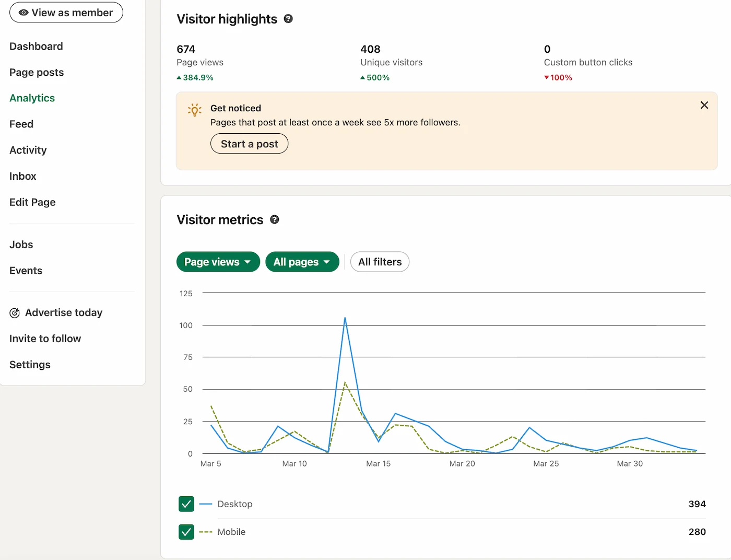Open Invite to follow

[x=45, y=339]
